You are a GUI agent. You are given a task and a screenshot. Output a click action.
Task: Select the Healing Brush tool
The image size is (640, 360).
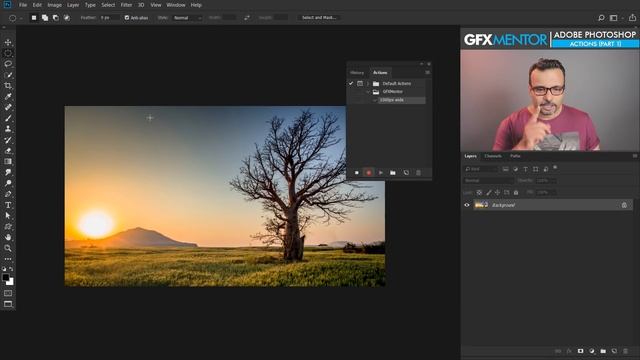coord(8,107)
